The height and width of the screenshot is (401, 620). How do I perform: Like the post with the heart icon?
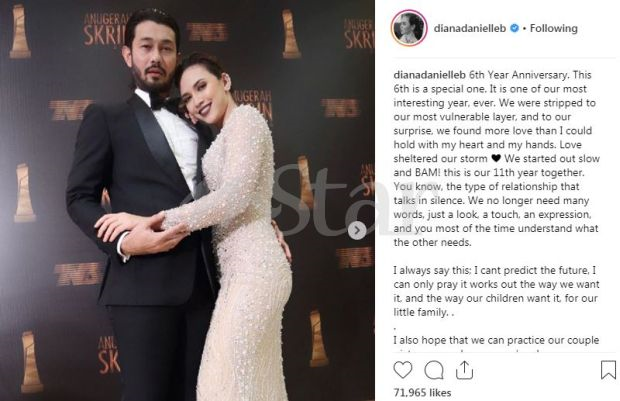click(x=403, y=370)
